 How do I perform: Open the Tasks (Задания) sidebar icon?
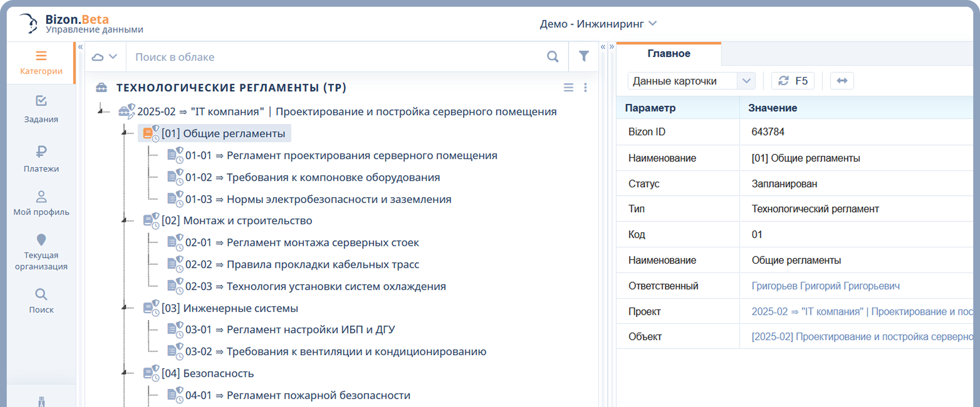(41, 101)
